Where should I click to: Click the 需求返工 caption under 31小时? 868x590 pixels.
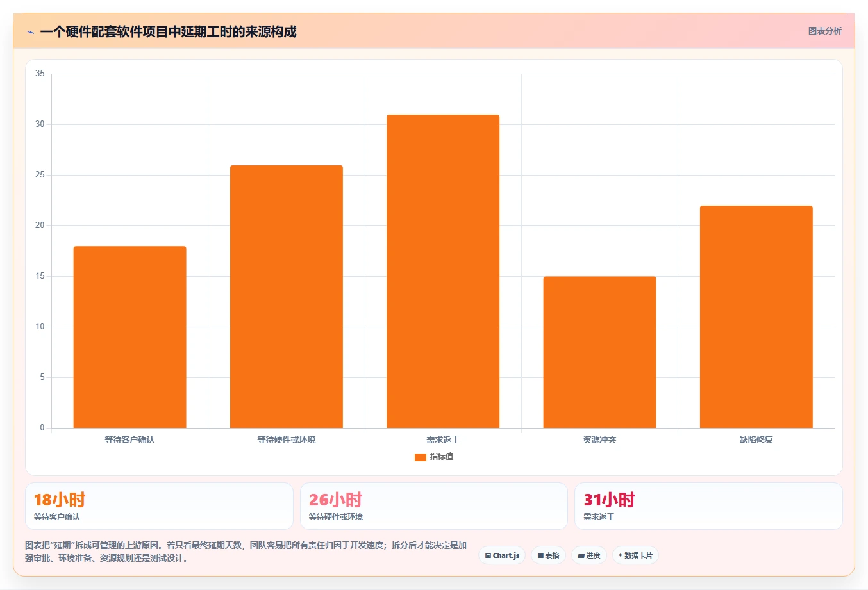point(599,517)
